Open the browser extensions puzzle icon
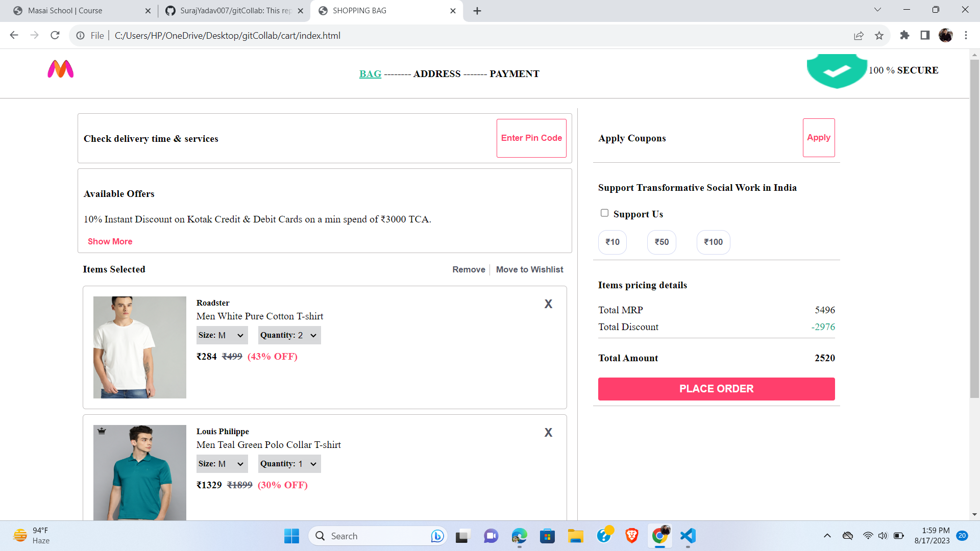 tap(904, 35)
